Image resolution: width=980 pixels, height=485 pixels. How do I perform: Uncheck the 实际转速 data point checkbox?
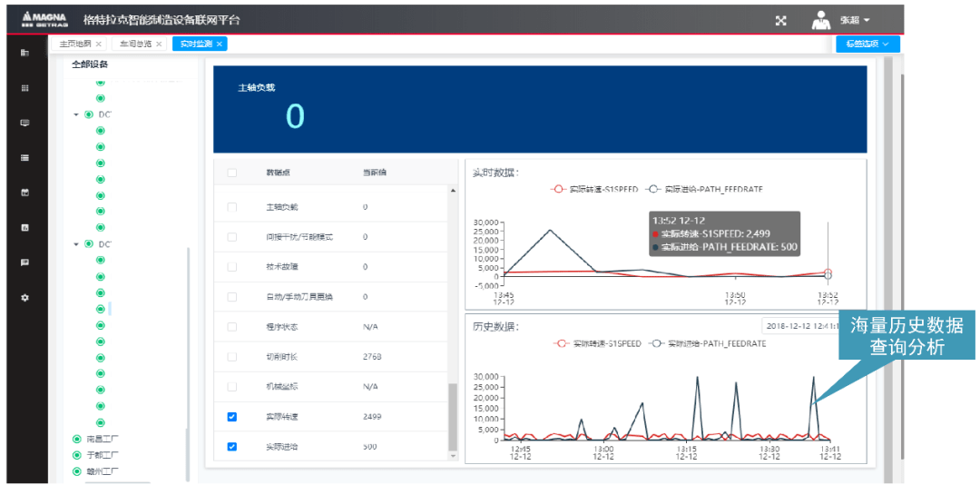click(232, 417)
